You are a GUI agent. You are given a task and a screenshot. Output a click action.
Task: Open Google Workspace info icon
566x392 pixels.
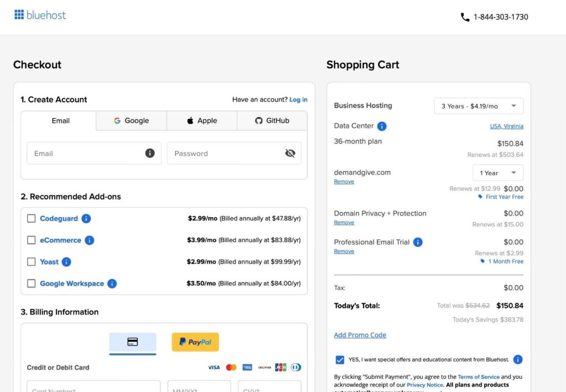click(x=112, y=283)
